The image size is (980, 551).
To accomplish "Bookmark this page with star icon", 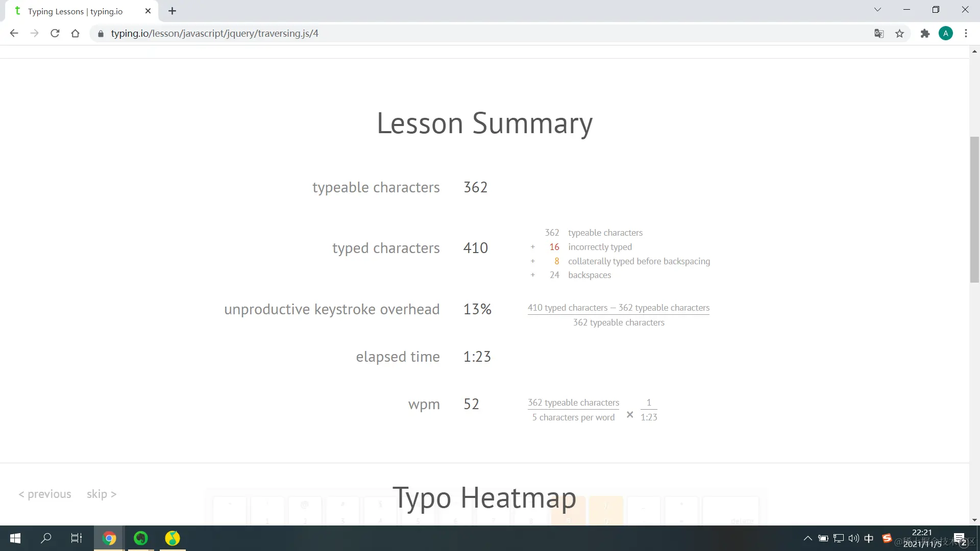I will click(x=899, y=34).
